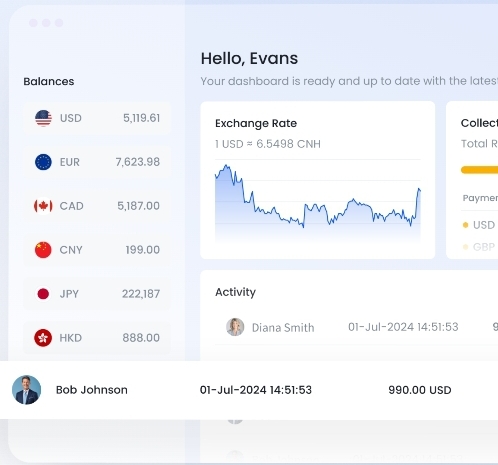Click Bob Johnson's date 01-Jul-2024 14:51:53
The height and width of the screenshot is (465, 498).
click(256, 390)
